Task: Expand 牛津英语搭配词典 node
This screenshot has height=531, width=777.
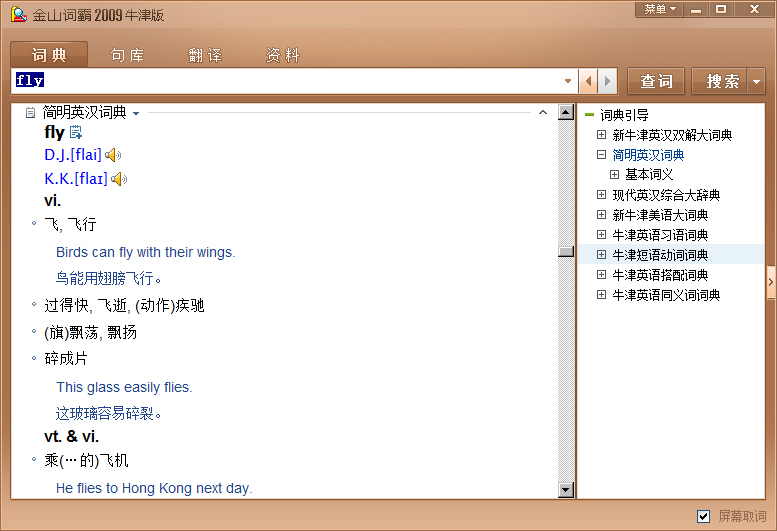Action: (x=601, y=274)
